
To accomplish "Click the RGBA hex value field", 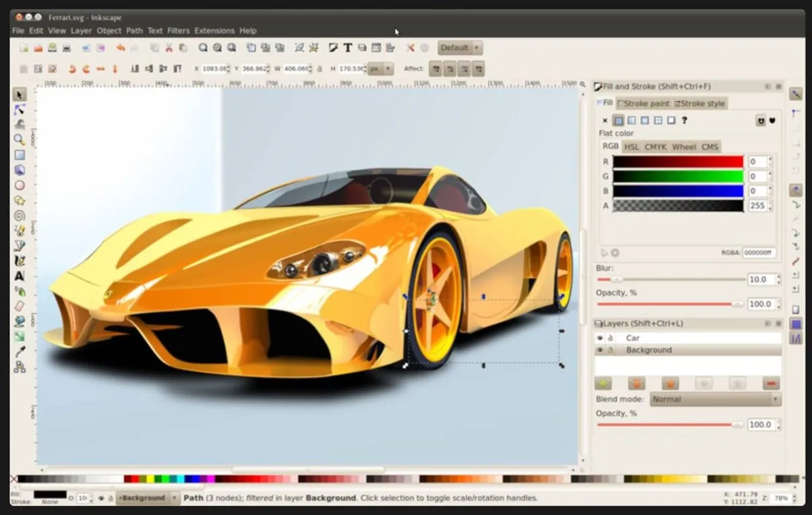I will click(759, 253).
